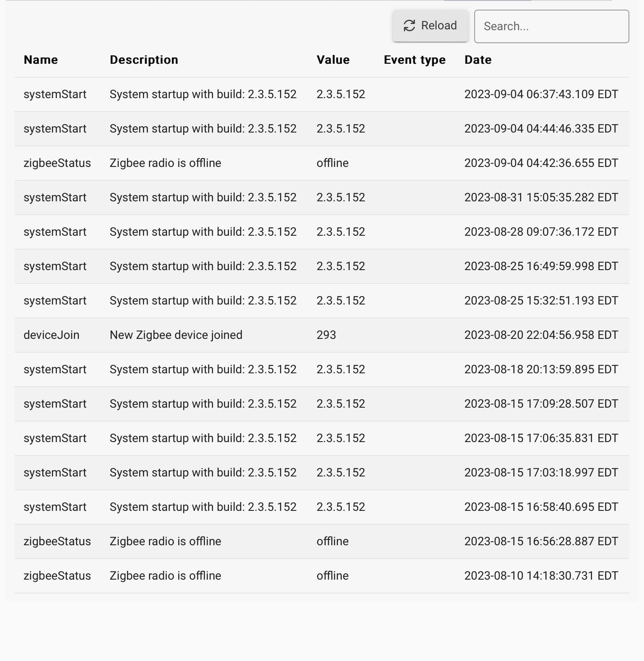Click the circular arrows reload icon
This screenshot has width=644, height=661.
[409, 26]
